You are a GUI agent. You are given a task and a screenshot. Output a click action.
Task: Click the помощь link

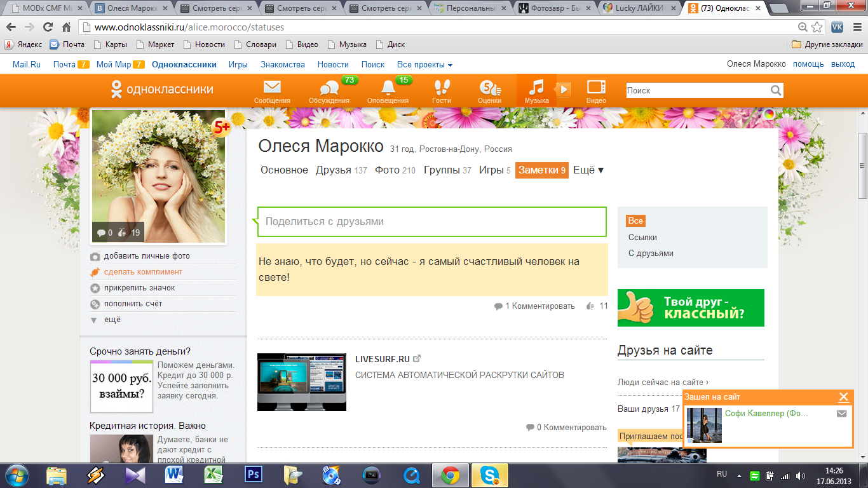coord(808,64)
